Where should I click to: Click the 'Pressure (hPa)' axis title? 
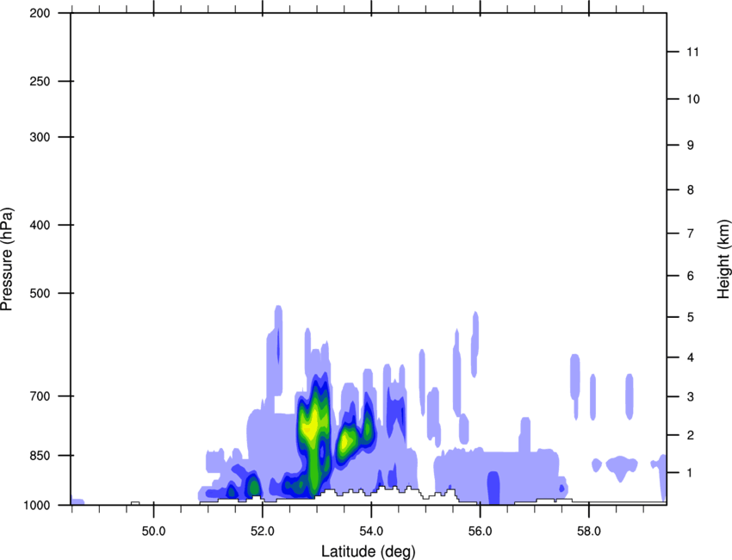[x=7, y=259]
